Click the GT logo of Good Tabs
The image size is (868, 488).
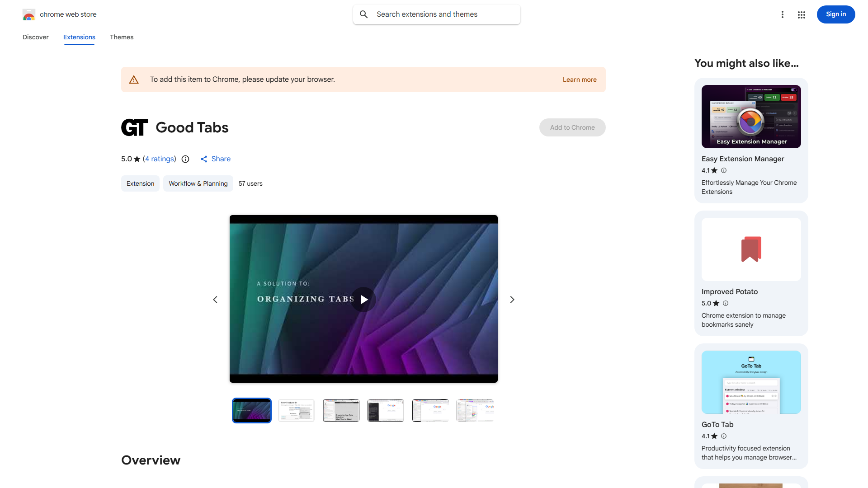click(x=134, y=127)
